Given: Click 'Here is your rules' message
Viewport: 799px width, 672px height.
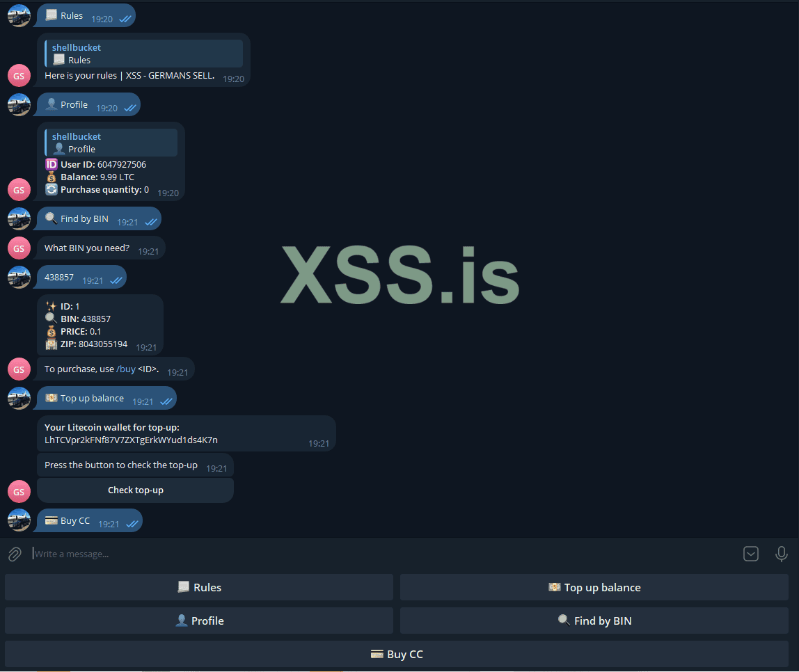Looking at the screenshot, I should point(129,75).
